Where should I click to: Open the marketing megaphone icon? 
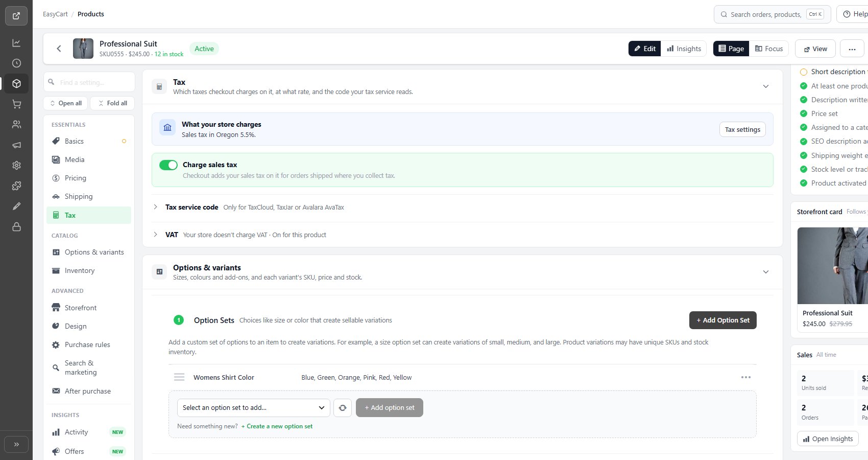tap(16, 145)
